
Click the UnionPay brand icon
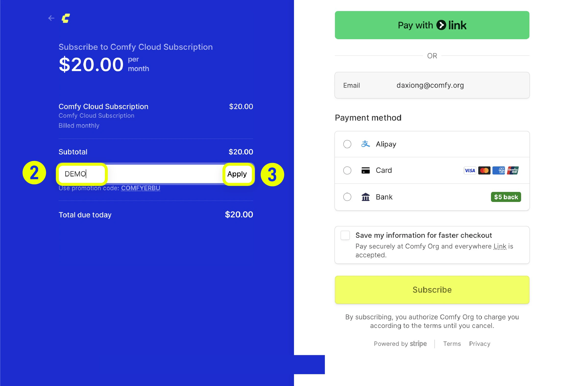[x=513, y=171]
